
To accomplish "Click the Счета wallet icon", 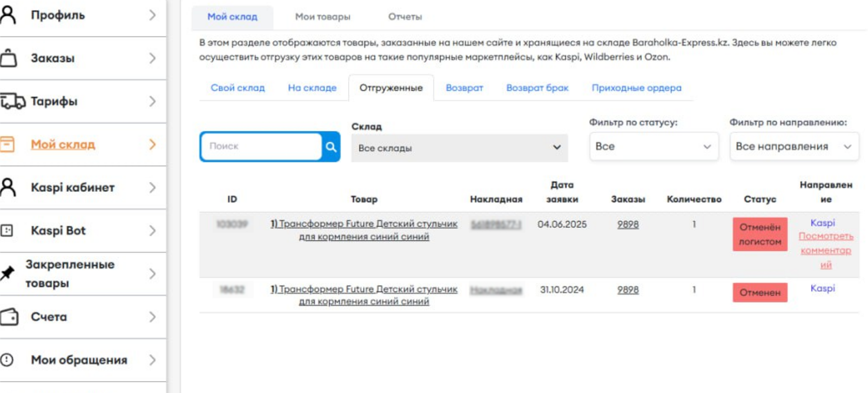I will point(9,317).
